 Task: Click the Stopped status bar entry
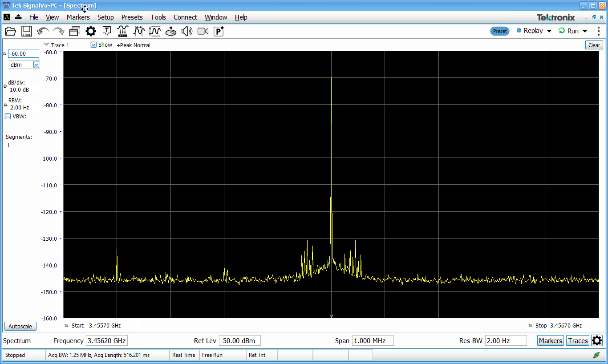[24, 355]
